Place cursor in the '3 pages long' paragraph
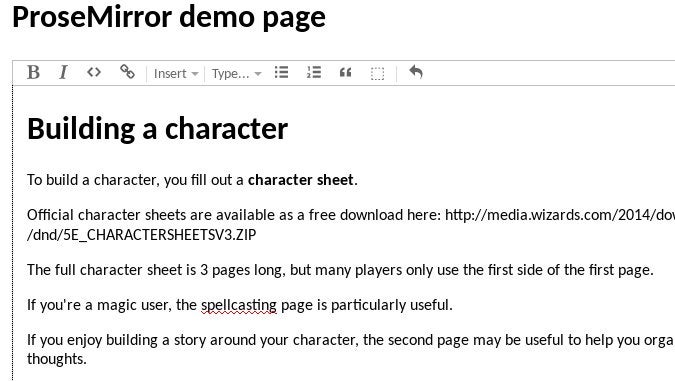The image size is (675, 381). 340,270
